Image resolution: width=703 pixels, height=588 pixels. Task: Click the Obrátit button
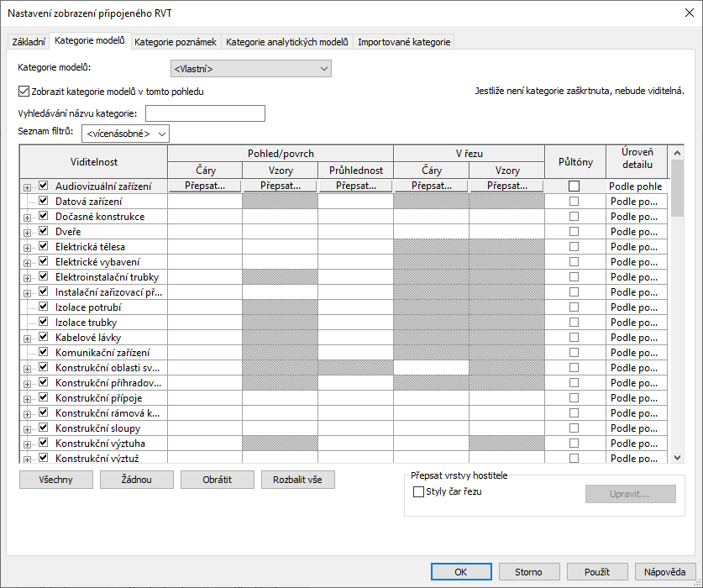[217, 480]
